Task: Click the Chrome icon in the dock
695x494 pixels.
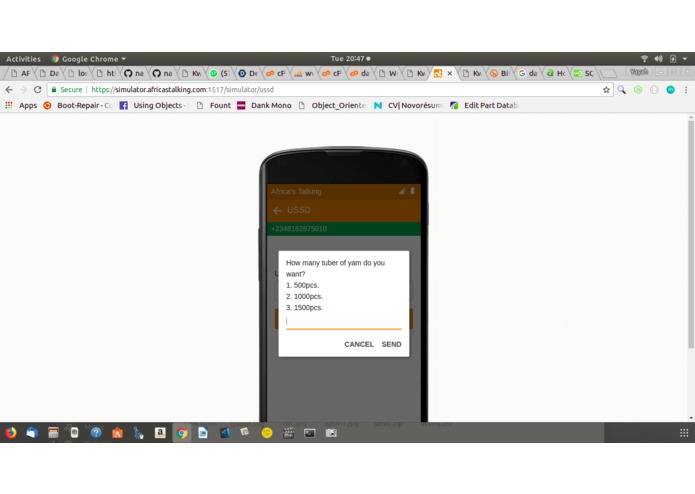Action: 181,433
